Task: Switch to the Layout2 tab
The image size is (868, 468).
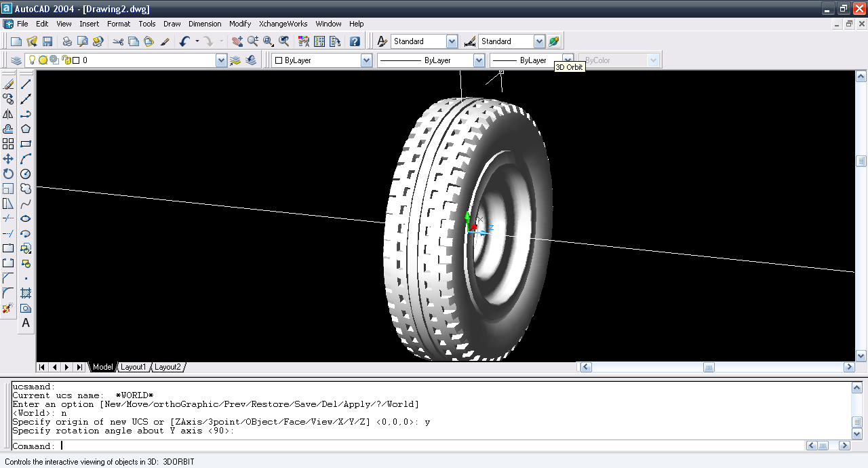Action: pos(167,367)
